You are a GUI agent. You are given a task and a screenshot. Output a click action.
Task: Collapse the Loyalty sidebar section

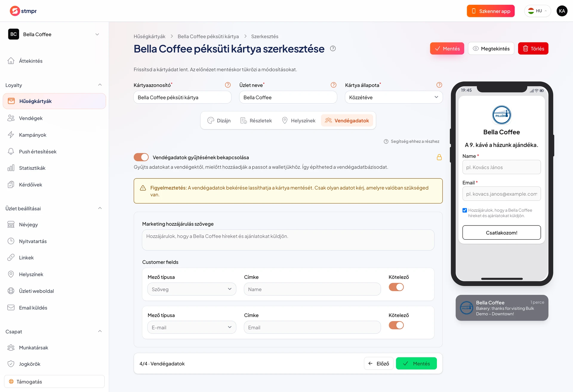tap(100, 85)
